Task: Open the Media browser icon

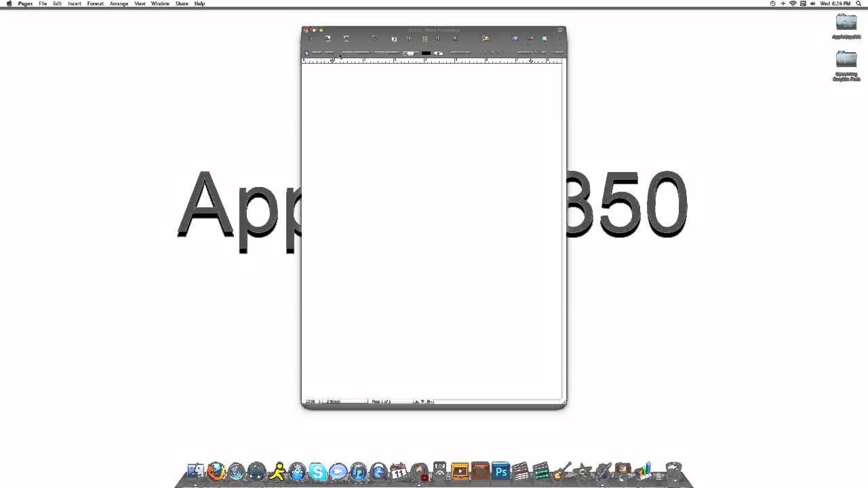Action: pyautogui.click(x=530, y=39)
